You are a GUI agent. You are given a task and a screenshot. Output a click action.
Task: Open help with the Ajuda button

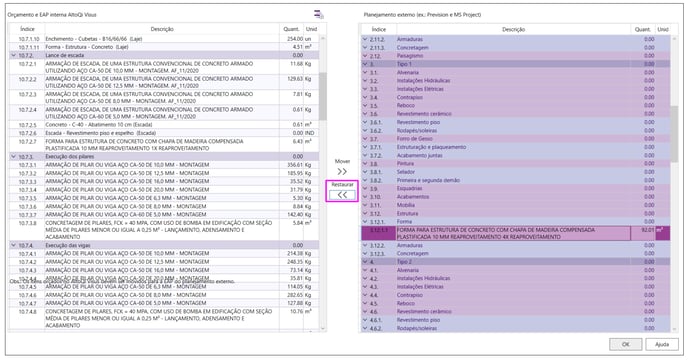[662, 344]
